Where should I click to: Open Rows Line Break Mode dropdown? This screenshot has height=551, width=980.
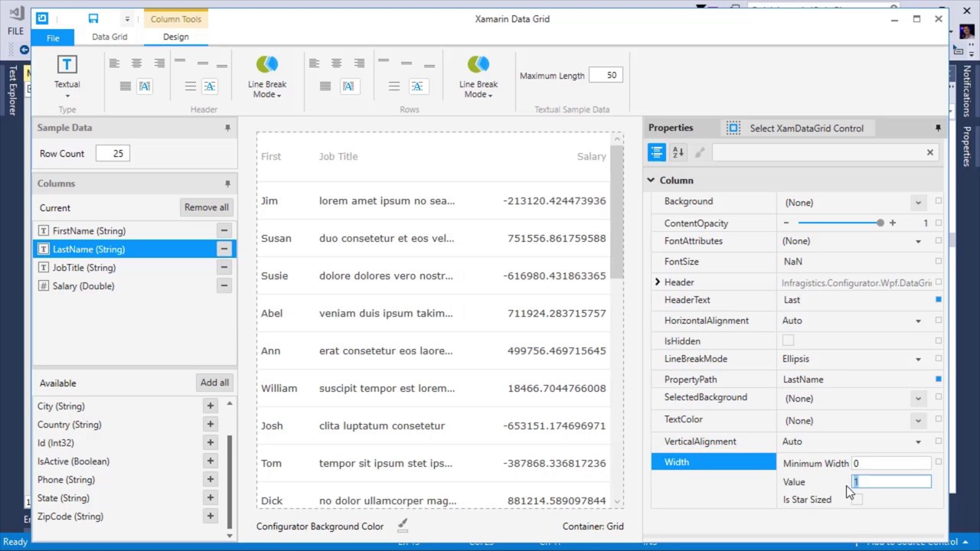(479, 77)
